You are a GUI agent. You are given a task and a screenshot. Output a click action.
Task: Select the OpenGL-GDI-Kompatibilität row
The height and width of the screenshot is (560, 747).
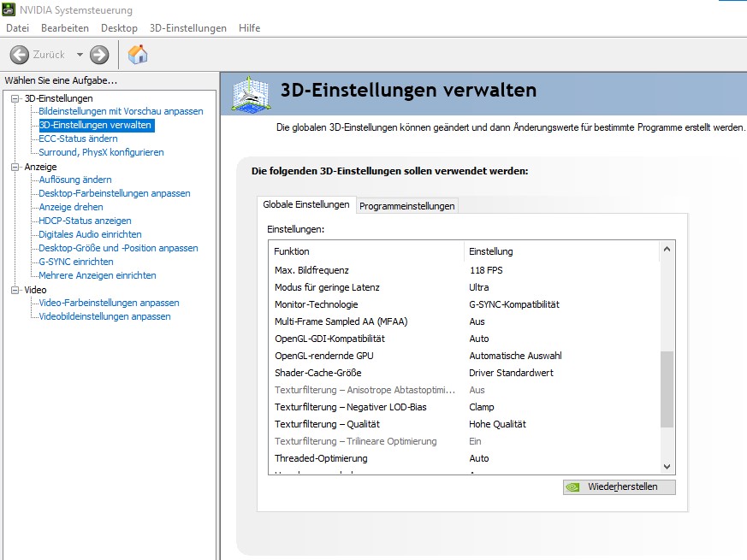465,339
